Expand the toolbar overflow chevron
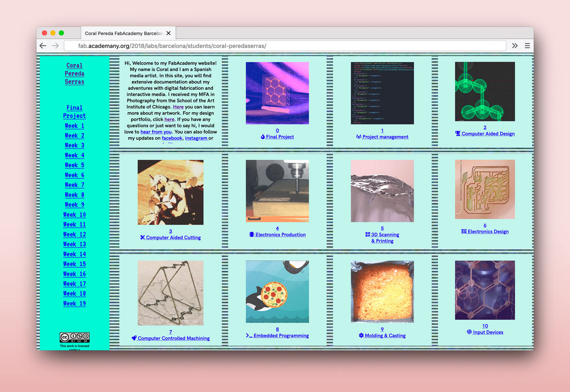Image resolution: width=570 pixels, height=392 pixels. [515, 46]
